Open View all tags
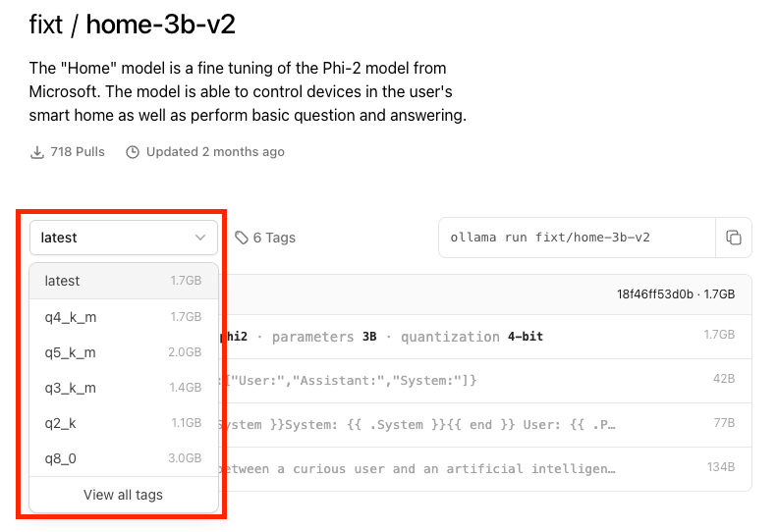The width and height of the screenshot is (778, 532). 123,495
